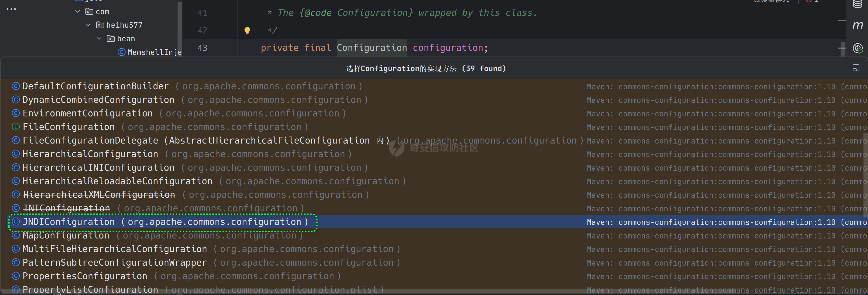Screen dimensions: 868x295
Task: Select the MemshellInje file in project tree
Action: click(x=154, y=52)
